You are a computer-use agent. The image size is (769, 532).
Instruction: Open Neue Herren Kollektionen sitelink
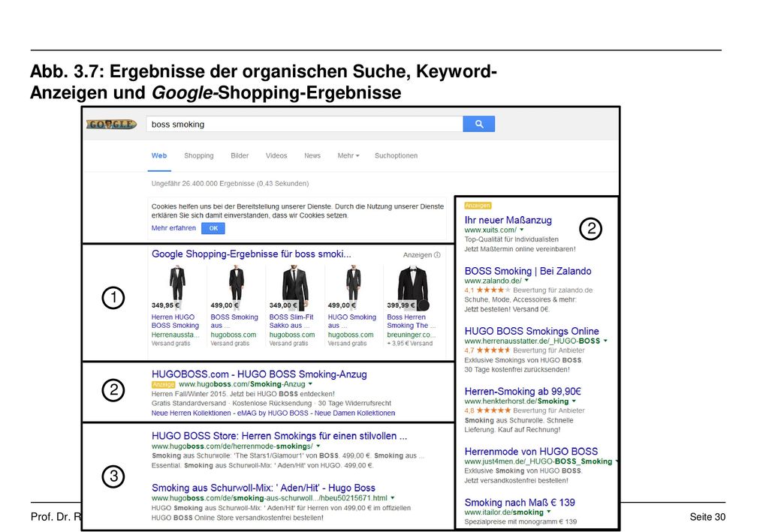pyautogui.click(x=191, y=413)
